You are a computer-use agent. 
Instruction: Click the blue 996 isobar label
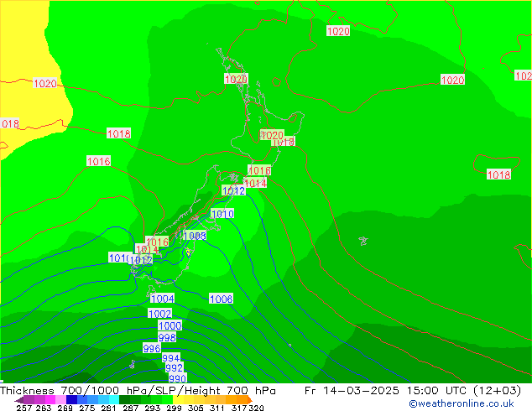pos(152,348)
